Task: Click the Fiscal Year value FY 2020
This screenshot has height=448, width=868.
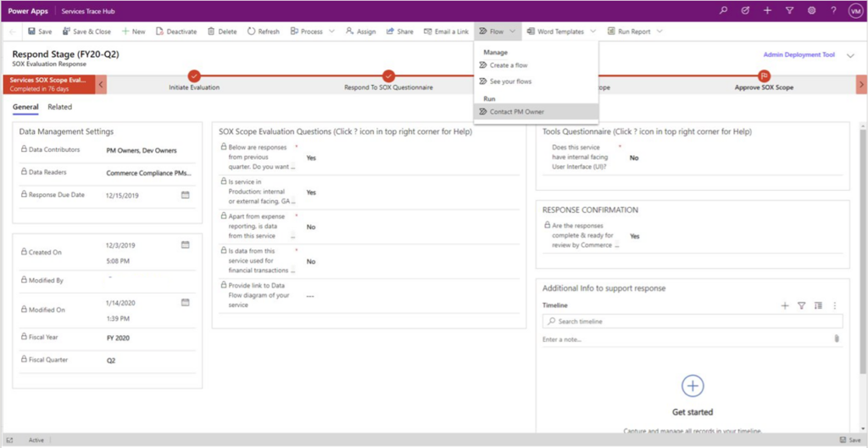Action: 118,338
